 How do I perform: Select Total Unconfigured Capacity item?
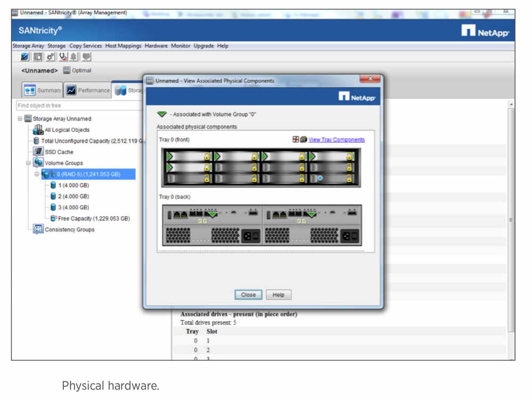click(88, 140)
